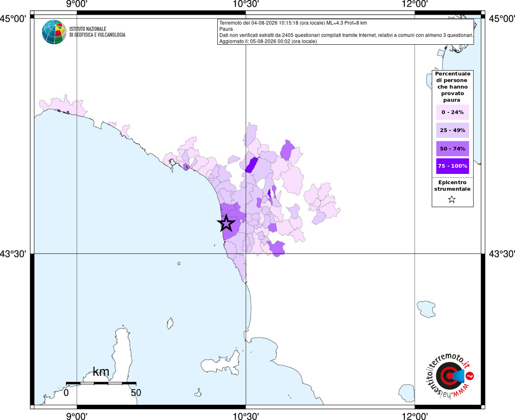Click the bottom 10°30' longitude label

click(x=246, y=416)
